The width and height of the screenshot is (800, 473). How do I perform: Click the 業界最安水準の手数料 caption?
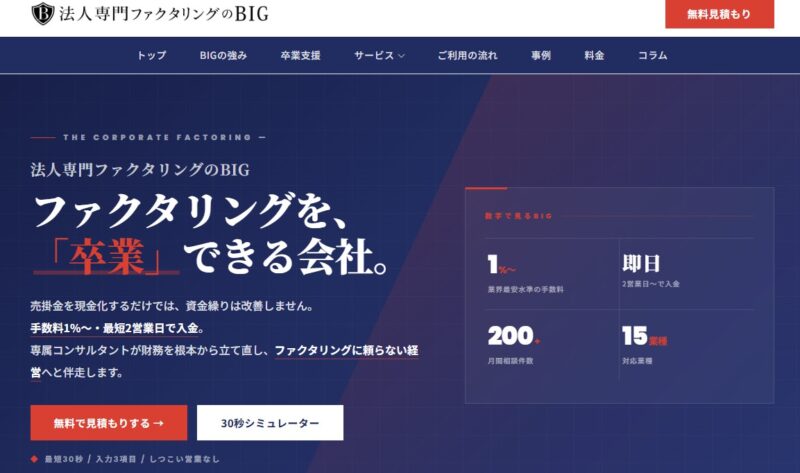pos(526,289)
